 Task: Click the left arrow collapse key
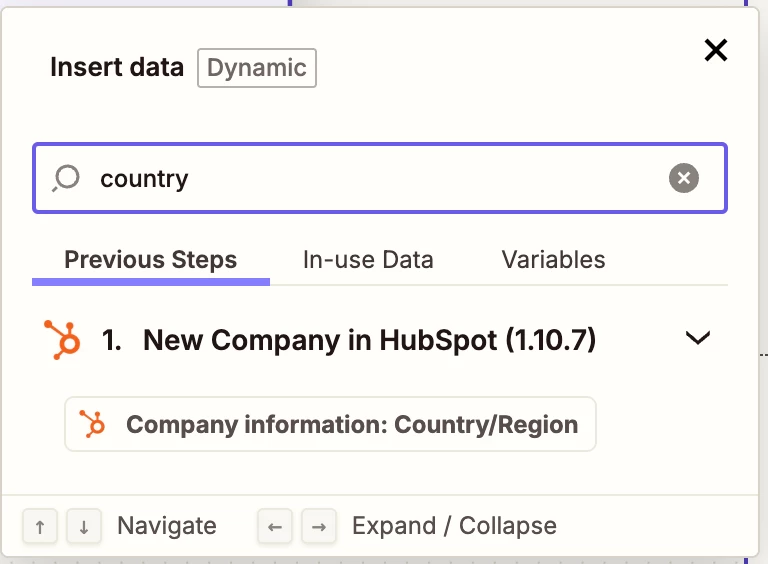[x=275, y=526]
